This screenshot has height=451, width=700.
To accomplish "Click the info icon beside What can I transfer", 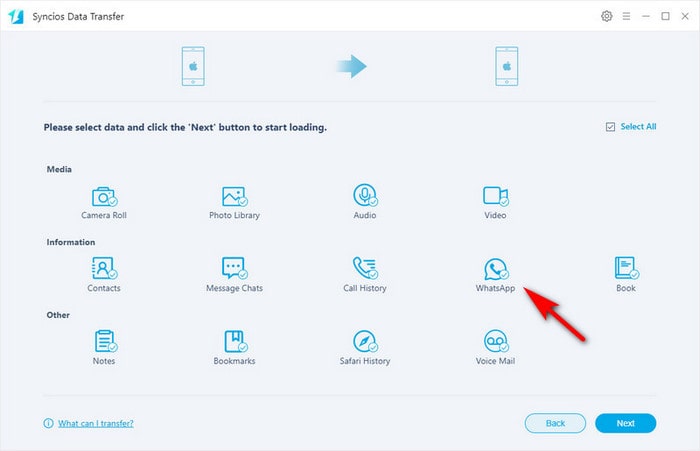I will pyautogui.click(x=48, y=423).
